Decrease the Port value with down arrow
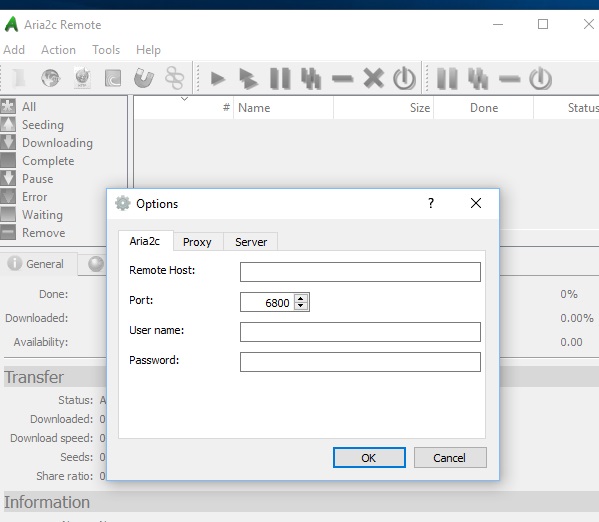The width and height of the screenshot is (599, 522). (301, 306)
